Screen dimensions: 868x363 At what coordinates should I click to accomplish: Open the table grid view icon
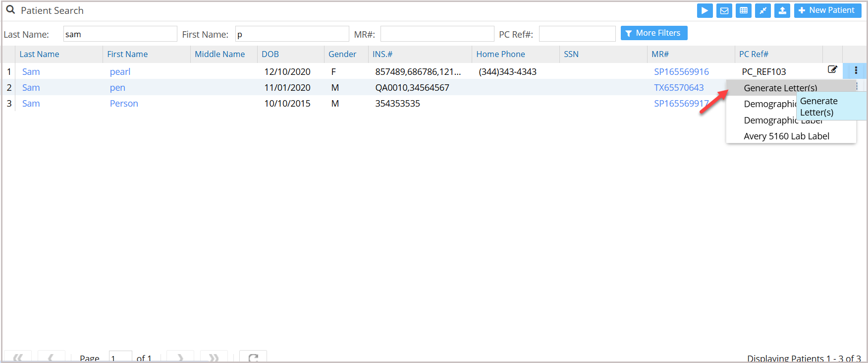(743, 10)
